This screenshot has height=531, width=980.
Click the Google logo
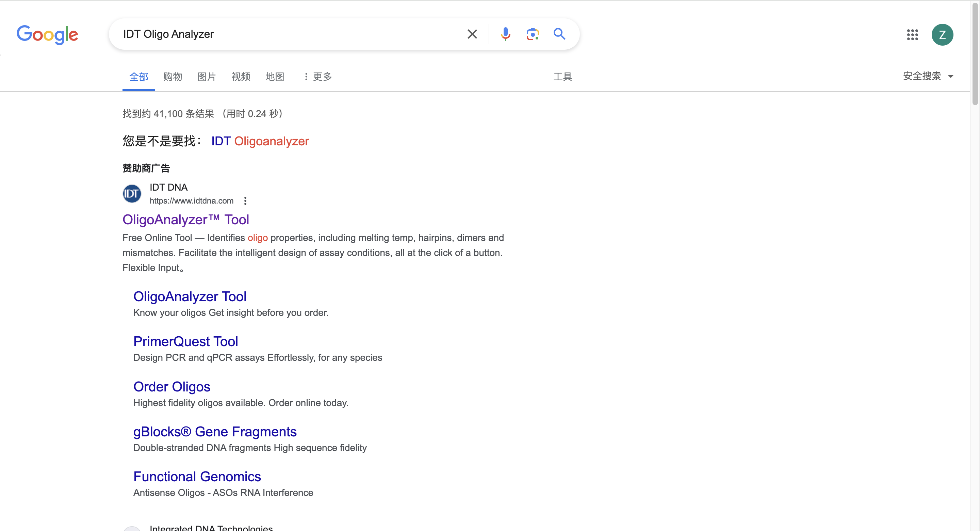point(47,35)
